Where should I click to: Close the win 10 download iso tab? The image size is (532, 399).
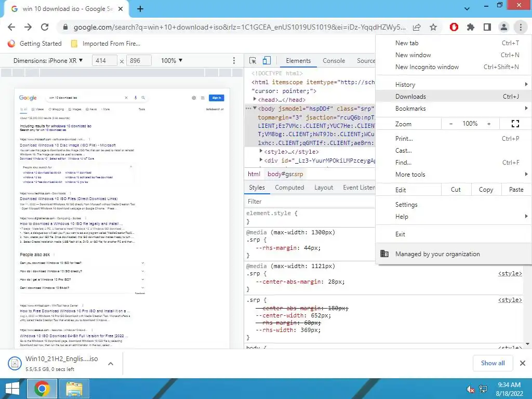[x=121, y=9]
